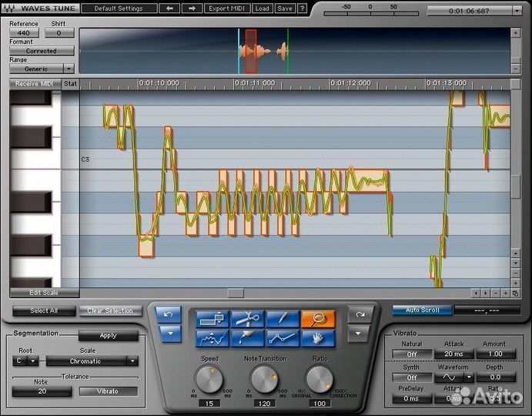Select the Curve pitch-shift tool
Image resolution: width=532 pixels, height=416 pixels.
tap(212, 338)
